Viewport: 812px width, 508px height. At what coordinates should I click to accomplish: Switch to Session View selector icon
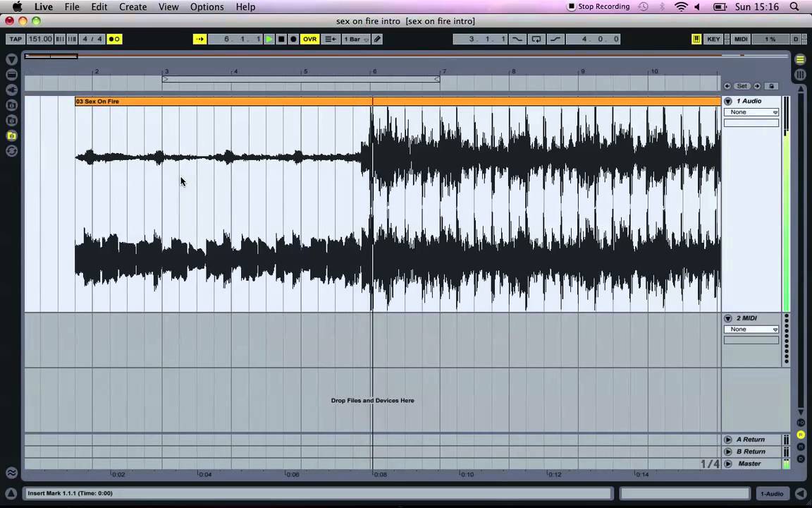click(801, 75)
